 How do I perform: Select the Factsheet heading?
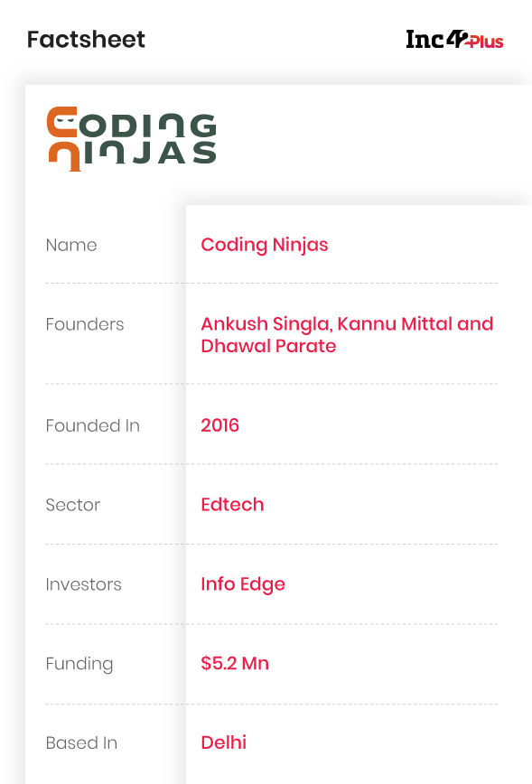86,40
